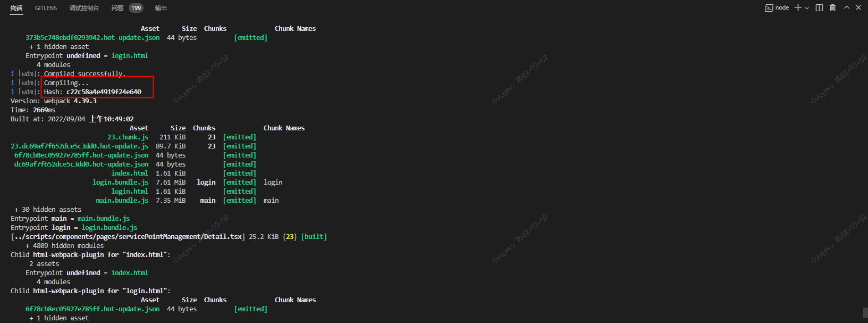This screenshot has width=868, height=323.
Task: Click the hash value c22c58a4e4919f24e640
Action: tap(104, 92)
